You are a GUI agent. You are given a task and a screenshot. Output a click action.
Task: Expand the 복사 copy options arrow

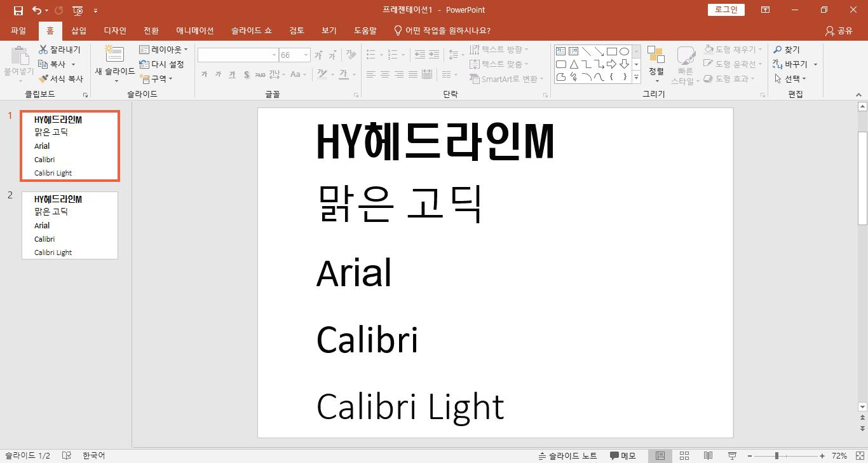[x=73, y=64]
